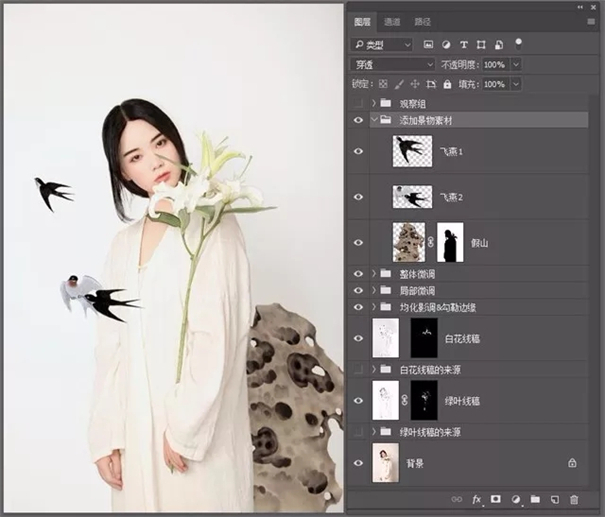Filter layers by text type icon
The image size is (605, 517).
point(465,45)
